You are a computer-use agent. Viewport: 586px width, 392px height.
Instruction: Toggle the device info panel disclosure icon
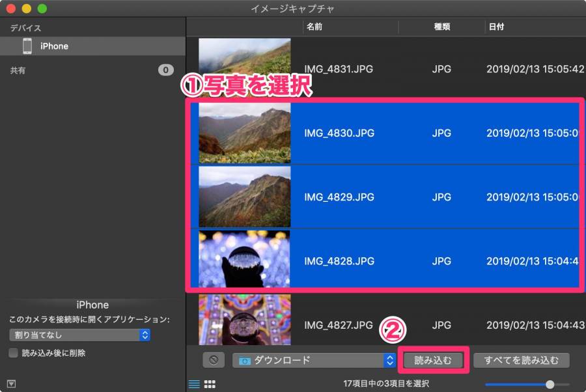(x=12, y=384)
